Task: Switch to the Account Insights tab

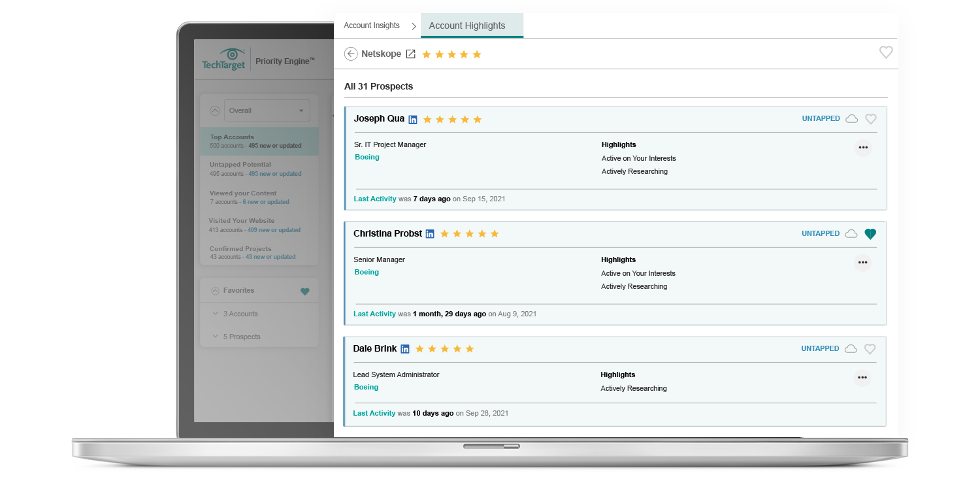Action: 371,25
